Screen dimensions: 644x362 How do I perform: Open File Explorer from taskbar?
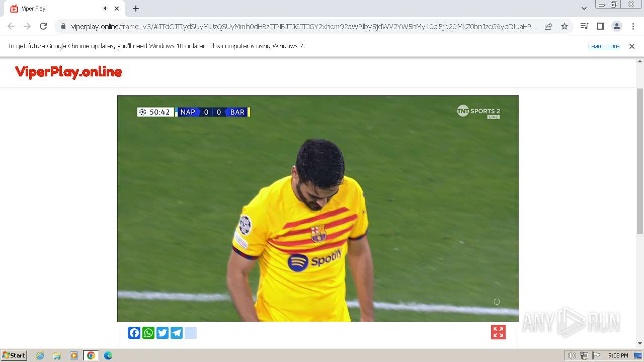[57, 355]
